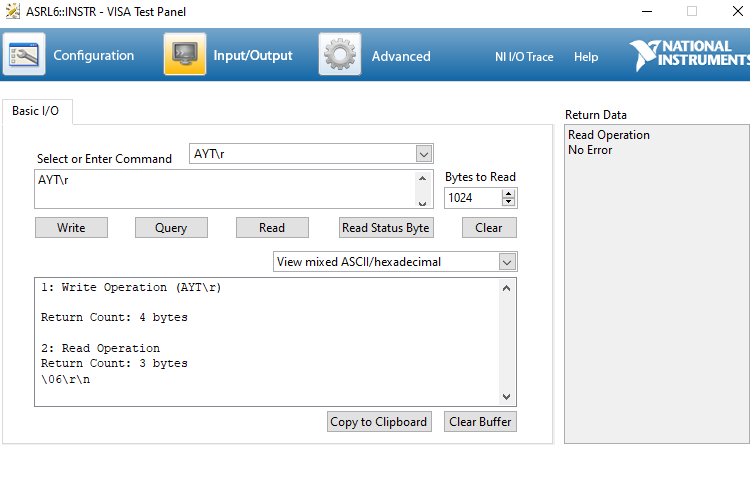Click the VISA Test Panel title icon

pos(12,11)
